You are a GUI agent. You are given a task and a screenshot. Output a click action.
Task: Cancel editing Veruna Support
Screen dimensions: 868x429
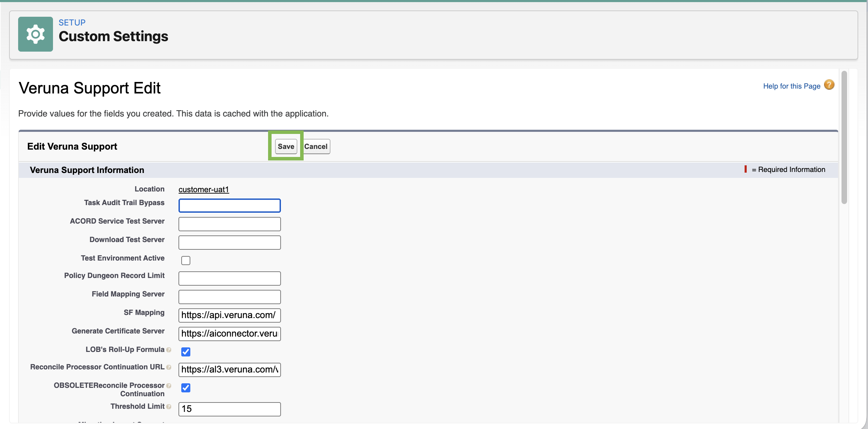click(316, 146)
